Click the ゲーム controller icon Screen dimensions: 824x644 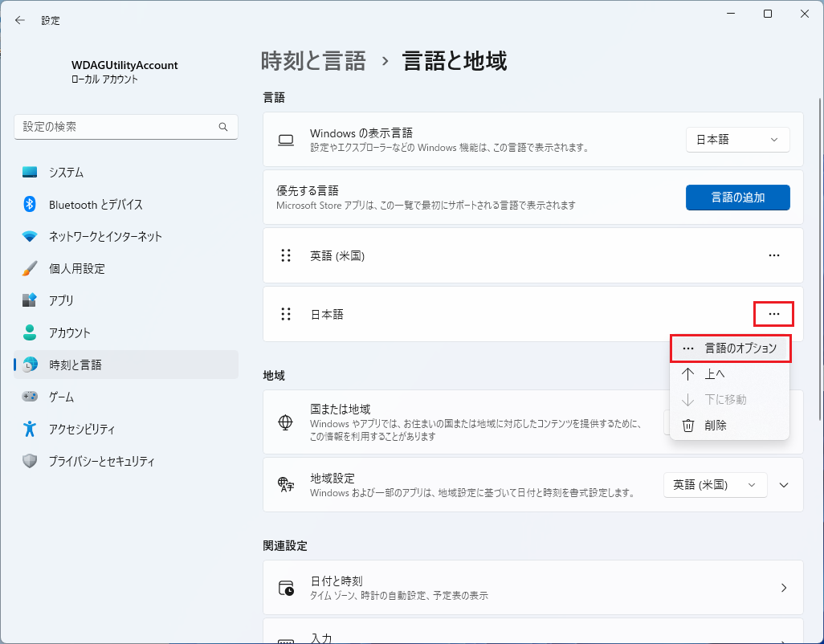tap(30, 397)
